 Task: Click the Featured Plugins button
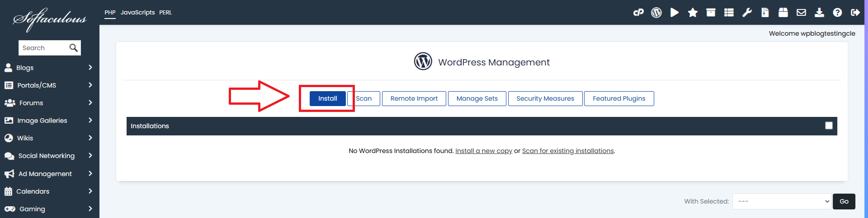[x=619, y=98]
